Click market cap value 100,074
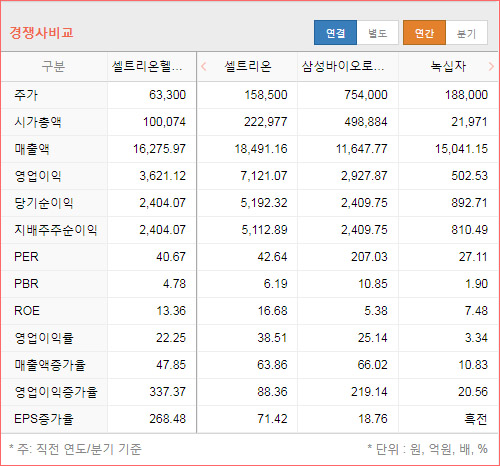This screenshot has height=466, width=500. pyautogui.click(x=164, y=122)
